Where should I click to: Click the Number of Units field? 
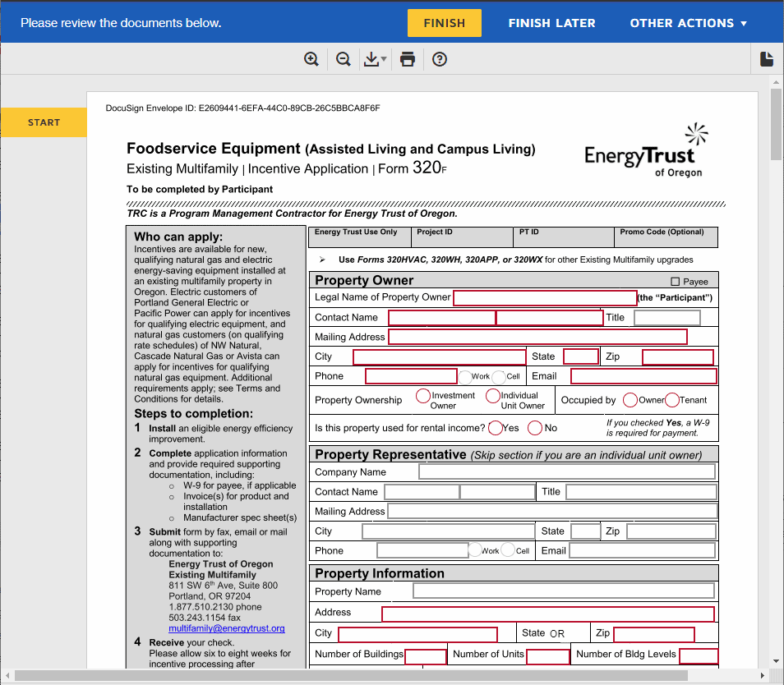pyautogui.click(x=548, y=656)
